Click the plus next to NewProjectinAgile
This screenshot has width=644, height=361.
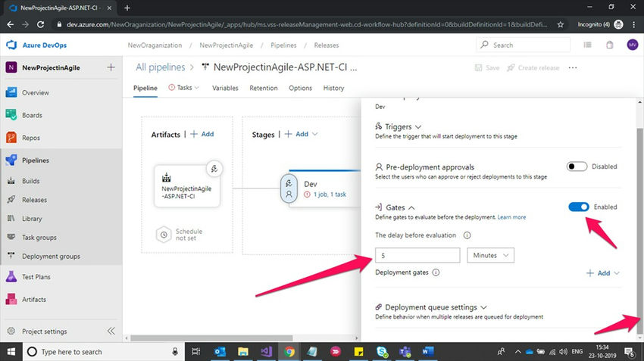[x=111, y=67]
